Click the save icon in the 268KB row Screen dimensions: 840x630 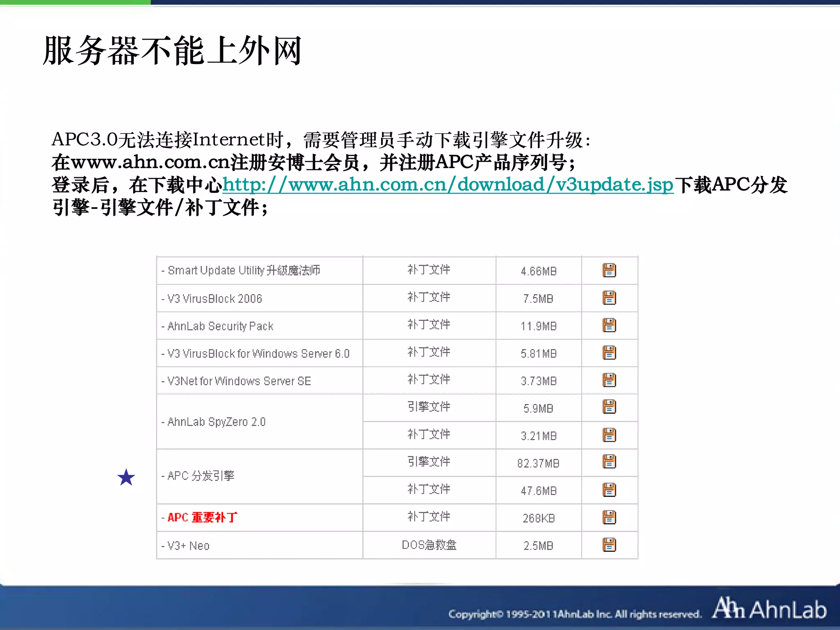tap(609, 517)
